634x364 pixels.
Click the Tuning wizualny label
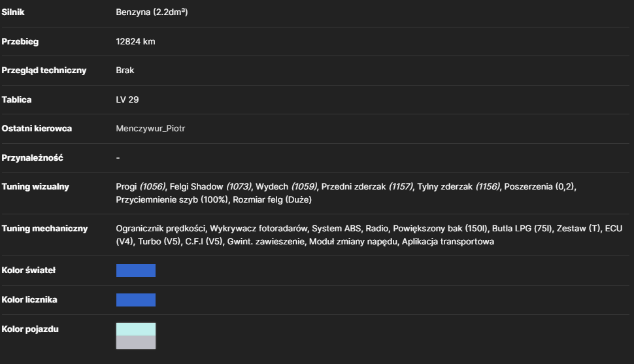pos(35,187)
